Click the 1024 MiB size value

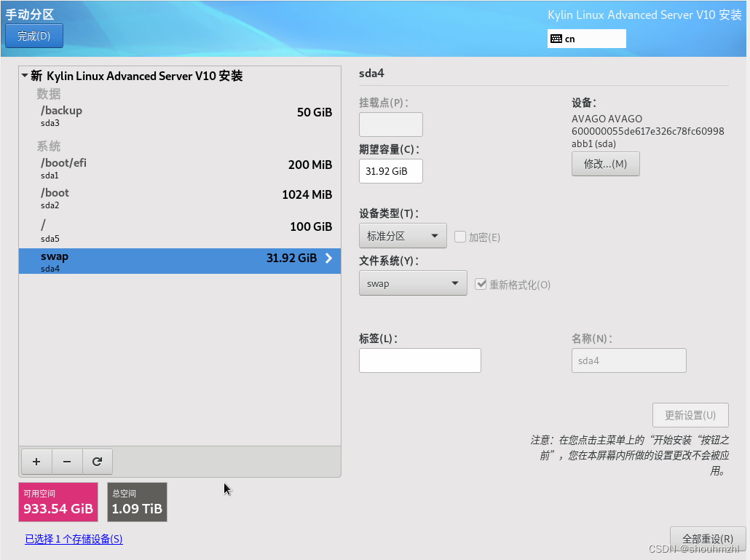click(x=307, y=194)
